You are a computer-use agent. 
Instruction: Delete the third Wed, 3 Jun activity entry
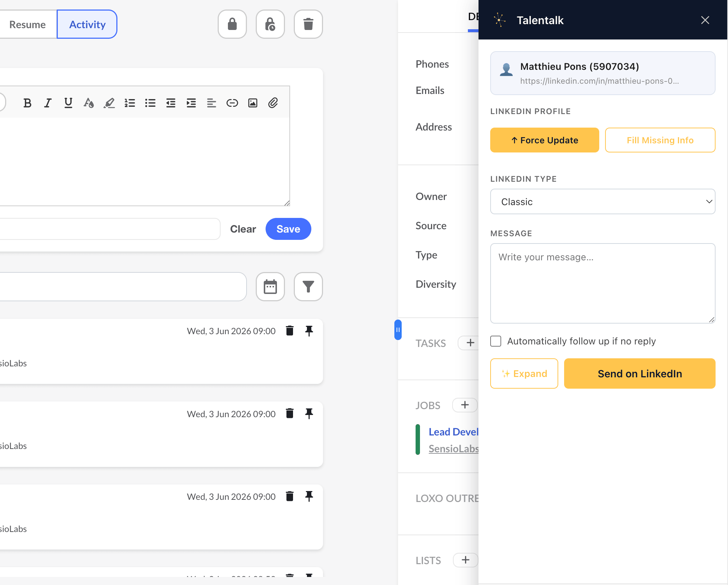pos(290,496)
